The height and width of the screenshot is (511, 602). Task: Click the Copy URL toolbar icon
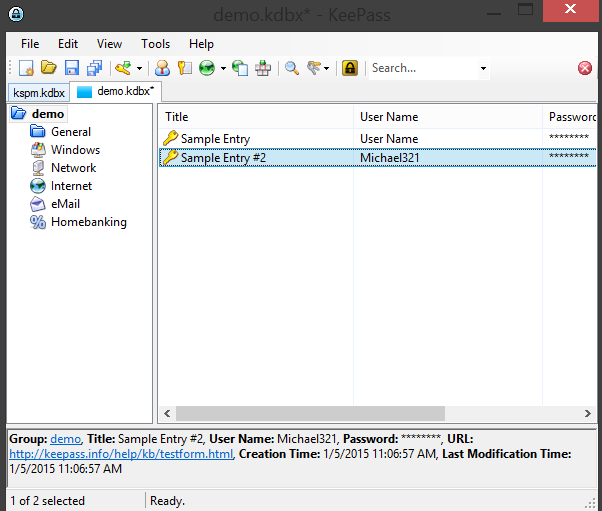click(240, 68)
